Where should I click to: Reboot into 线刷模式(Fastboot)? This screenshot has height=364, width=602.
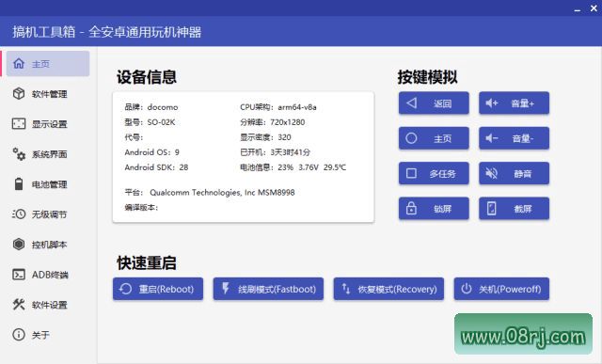coord(268,289)
